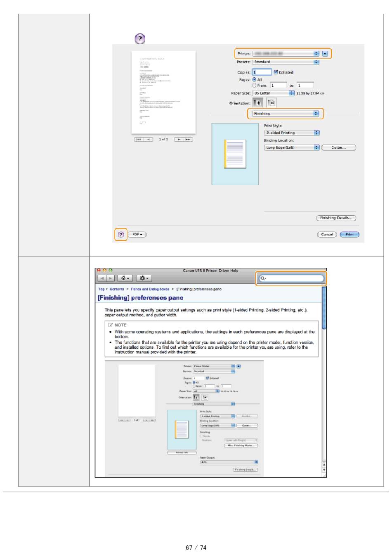Click the collapse arrow next to Printer dropdown
Viewport: 392px width, 559px height.
(325, 54)
